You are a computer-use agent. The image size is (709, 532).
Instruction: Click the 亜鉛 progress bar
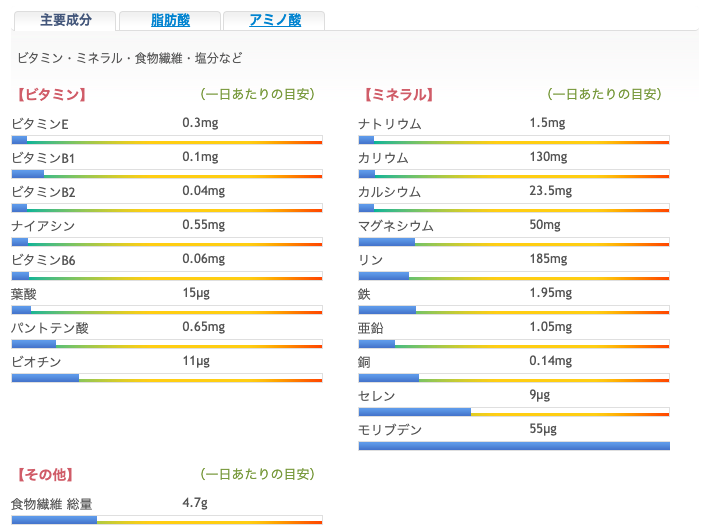(514, 344)
